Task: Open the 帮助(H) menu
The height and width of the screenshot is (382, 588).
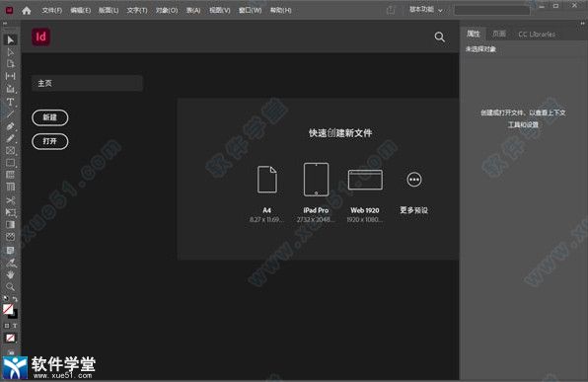Action: (280, 10)
